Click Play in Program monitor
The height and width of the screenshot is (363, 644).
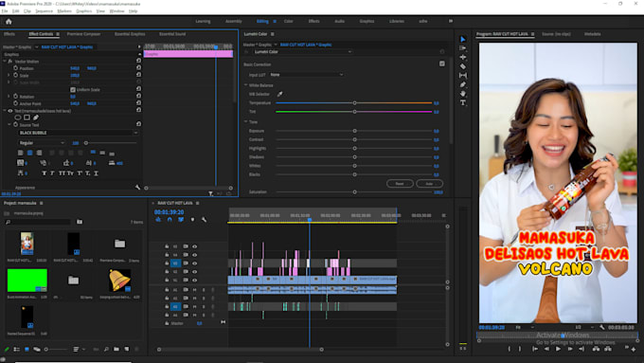558,349
